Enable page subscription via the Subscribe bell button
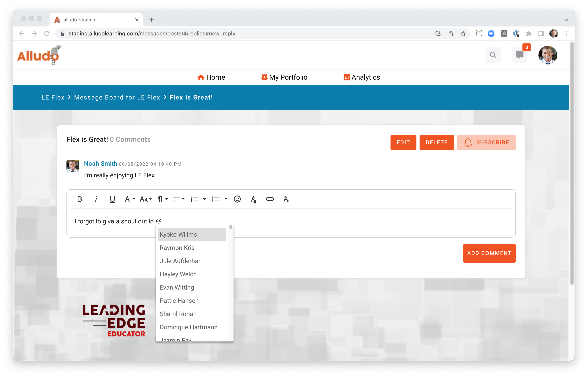The height and width of the screenshot is (377, 588). click(486, 142)
